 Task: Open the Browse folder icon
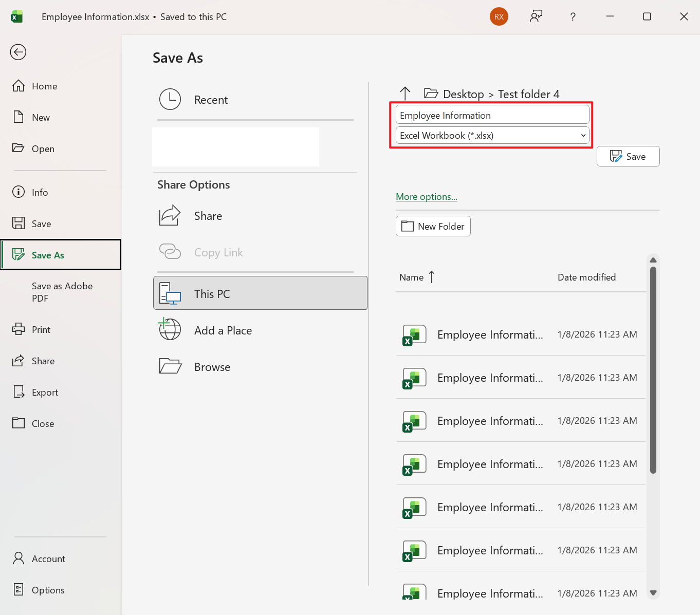[x=170, y=366]
